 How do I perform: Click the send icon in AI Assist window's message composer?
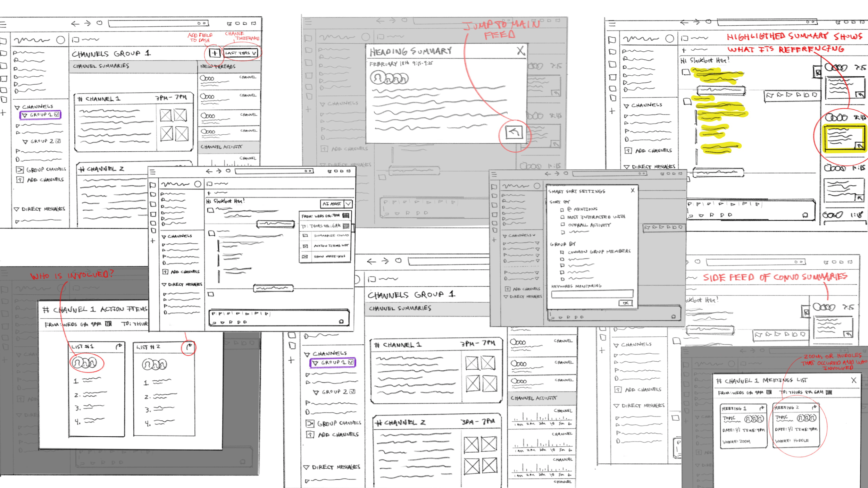pos(341,322)
